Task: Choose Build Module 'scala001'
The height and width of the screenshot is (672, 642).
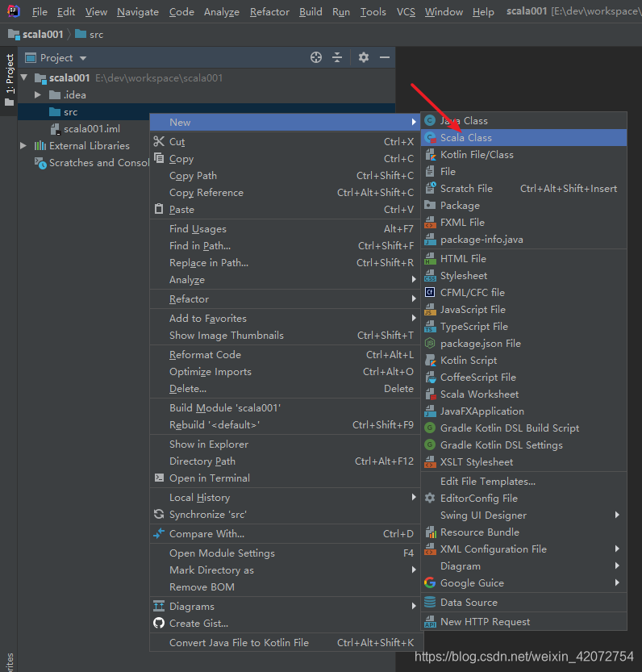Action: coord(285,407)
